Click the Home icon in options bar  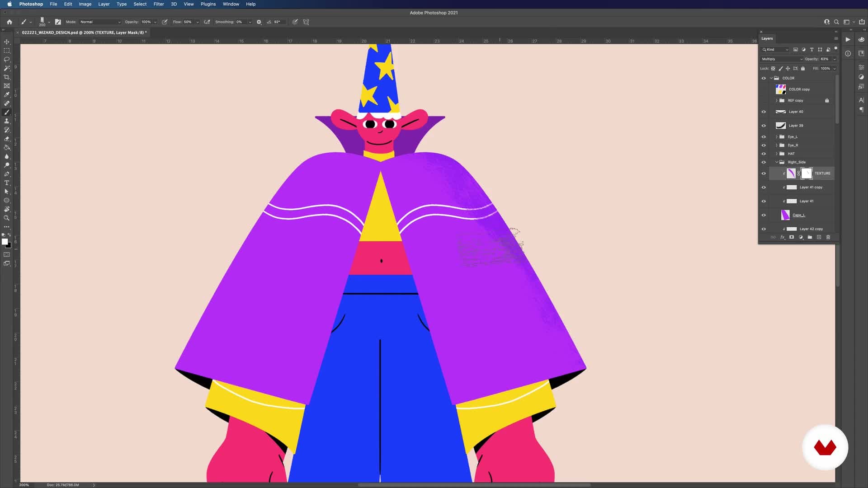[x=9, y=22]
